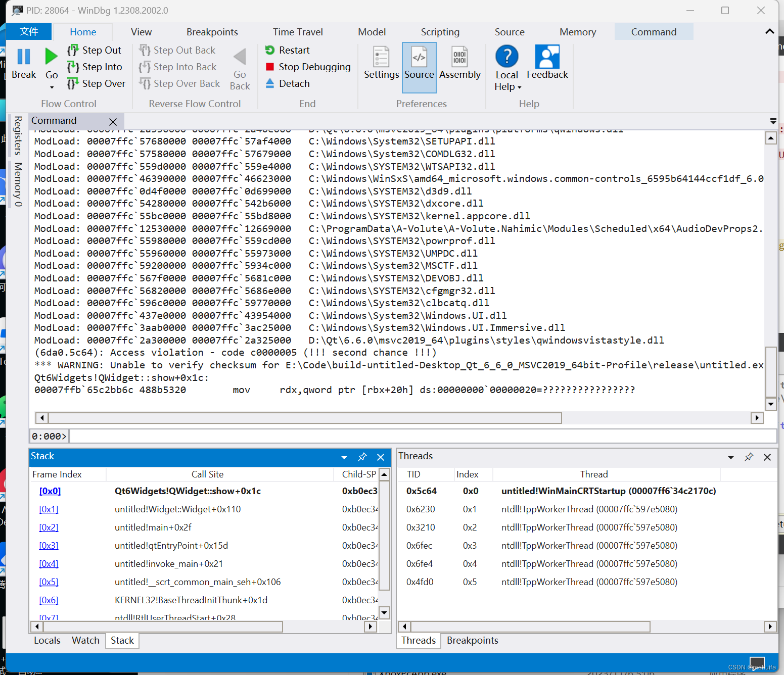
Task: Open stack frame [0x3] link
Action: click(x=49, y=545)
